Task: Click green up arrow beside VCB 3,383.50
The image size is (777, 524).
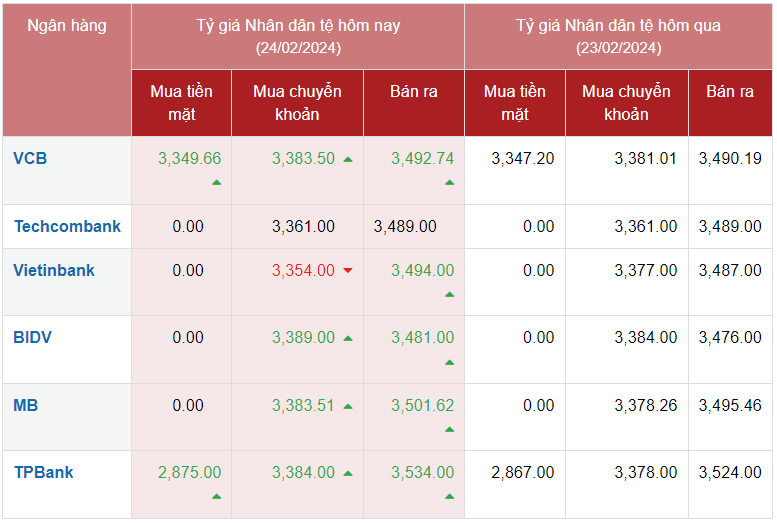Action: point(348,159)
